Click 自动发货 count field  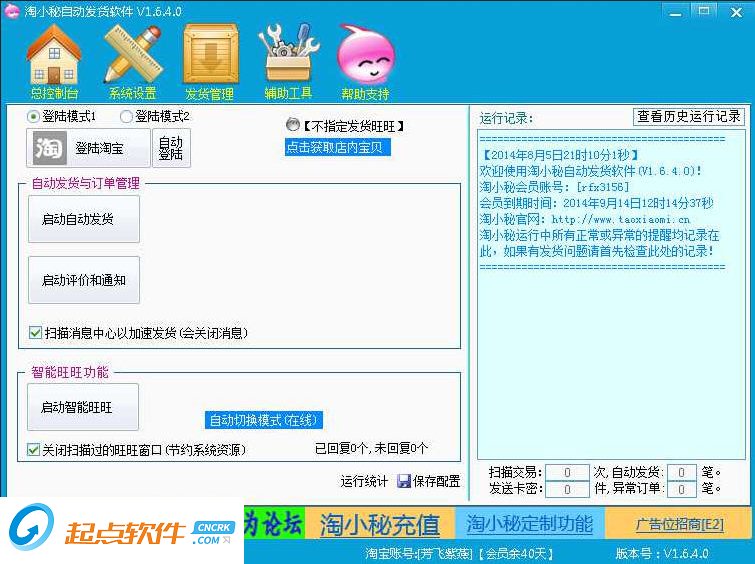(x=681, y=472)
